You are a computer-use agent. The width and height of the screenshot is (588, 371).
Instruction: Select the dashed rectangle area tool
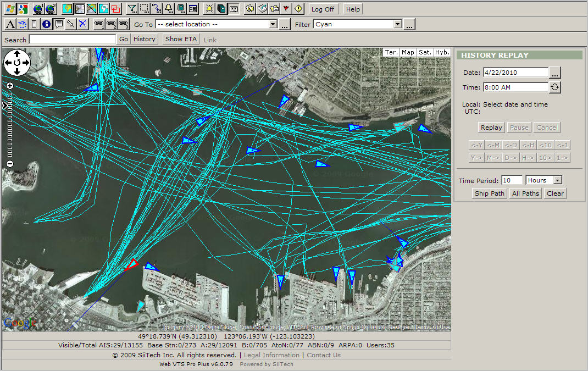pos(144,9)
